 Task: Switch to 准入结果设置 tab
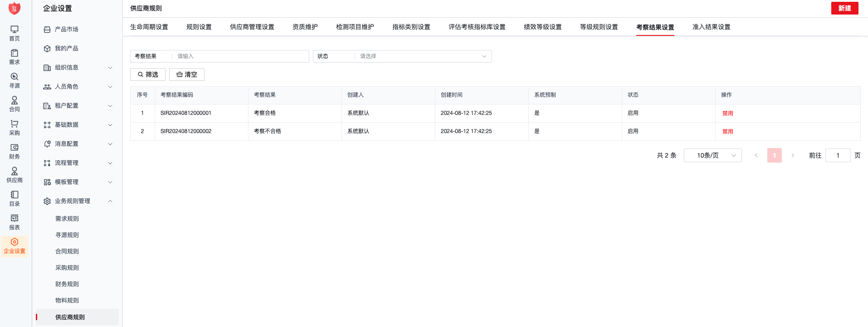click(x=712, y=27)
